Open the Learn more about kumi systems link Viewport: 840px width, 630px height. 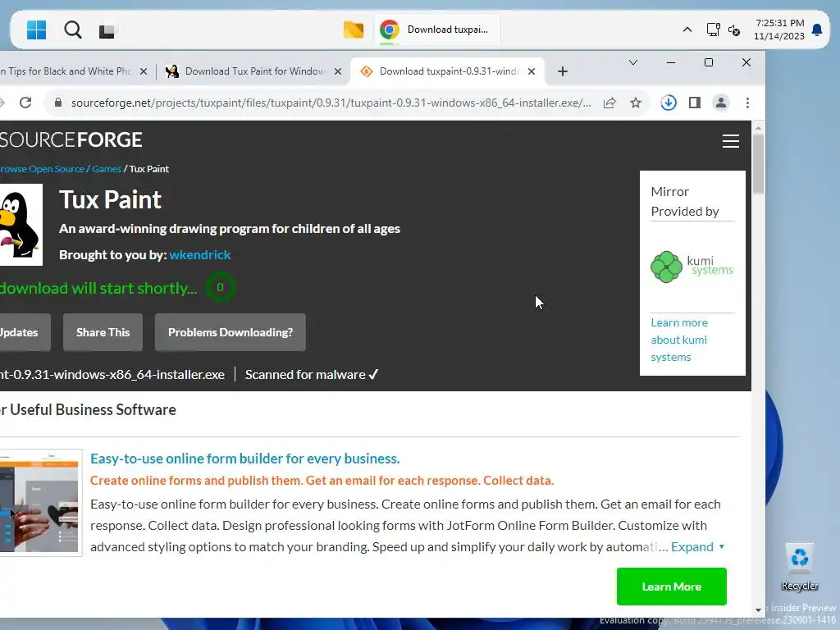678,340
